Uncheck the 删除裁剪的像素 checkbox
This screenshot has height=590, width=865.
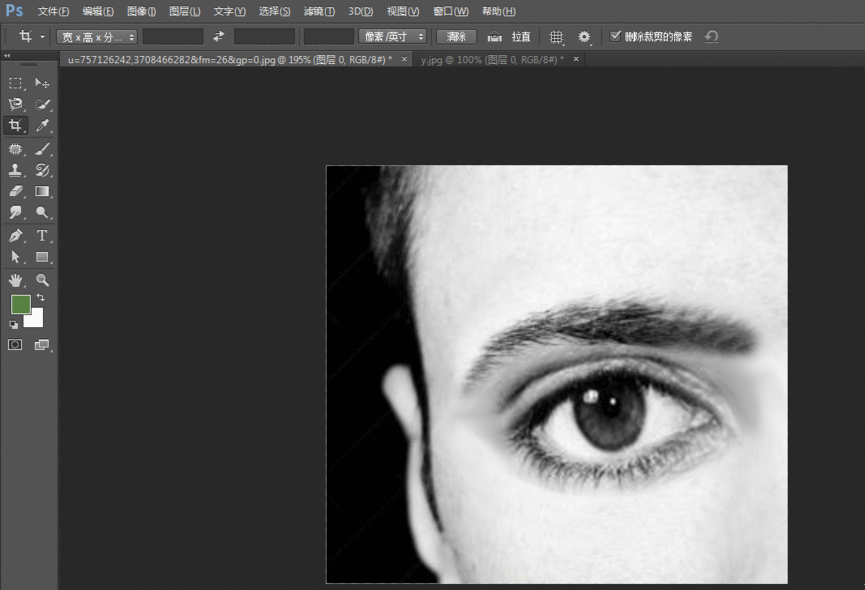point(616,37)
